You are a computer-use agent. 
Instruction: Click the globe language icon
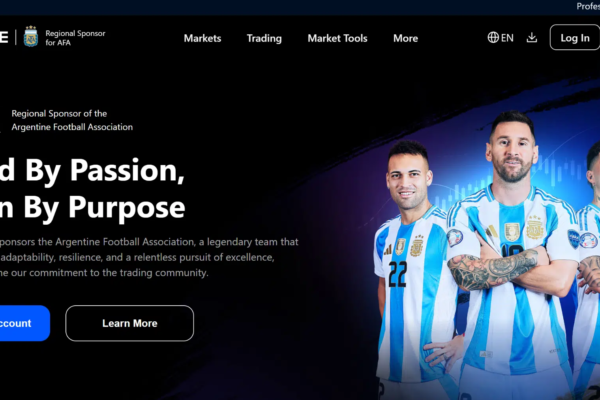(x=493, y=38)
